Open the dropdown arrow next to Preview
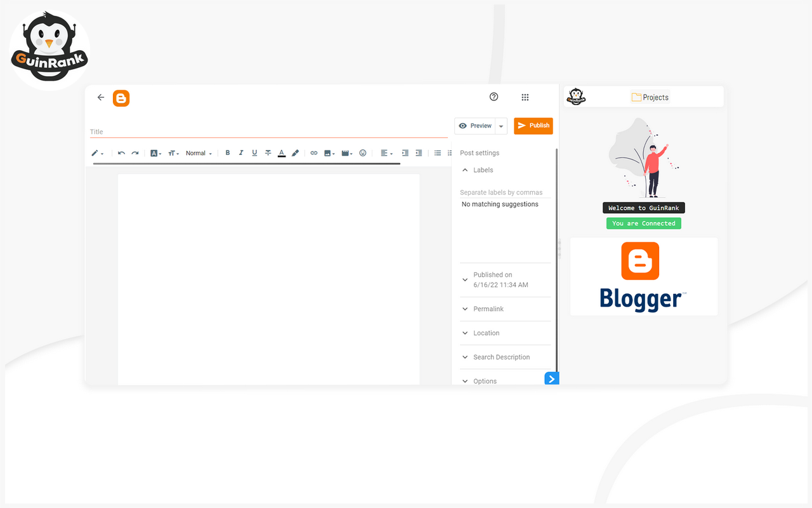Image resolution: width=812 pixels, height=508 pixels. coord(501,126)
